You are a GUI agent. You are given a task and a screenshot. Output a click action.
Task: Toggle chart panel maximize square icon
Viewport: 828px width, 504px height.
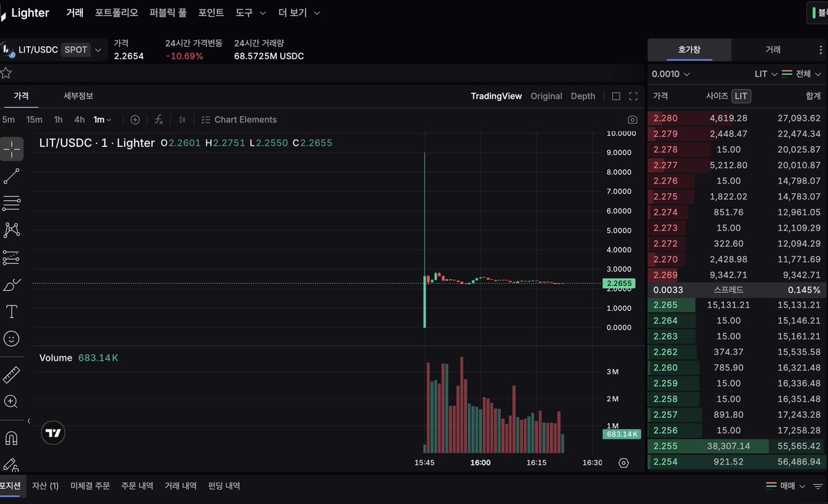pos(616,97)
